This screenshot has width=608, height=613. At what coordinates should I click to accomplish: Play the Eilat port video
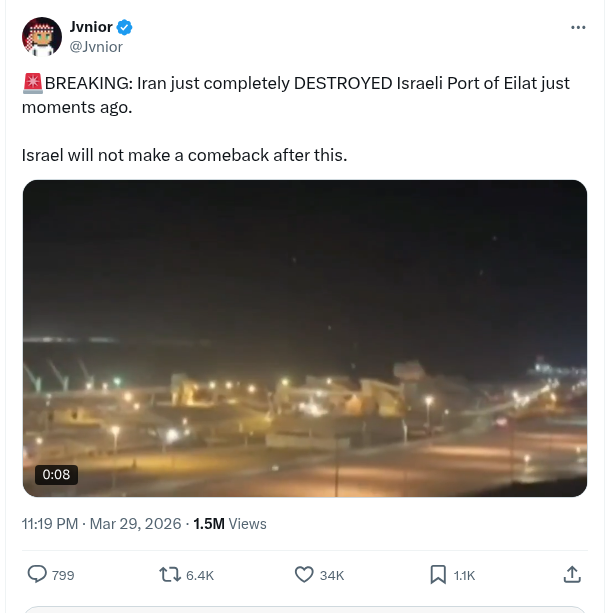coord(304,338)
